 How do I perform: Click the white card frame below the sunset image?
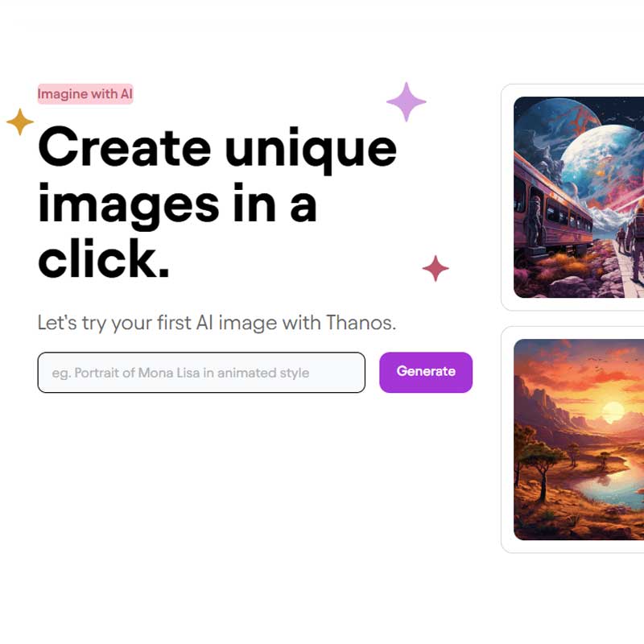click(x=572, y=547)
